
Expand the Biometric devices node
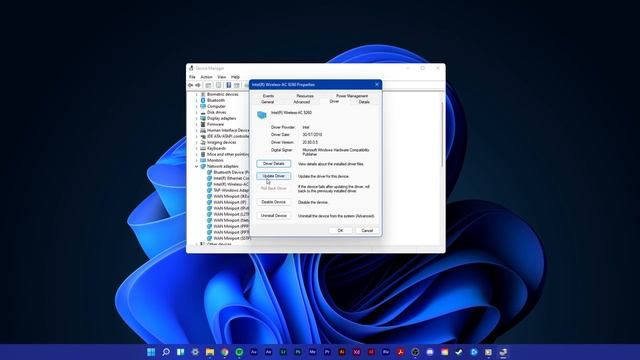196,94
